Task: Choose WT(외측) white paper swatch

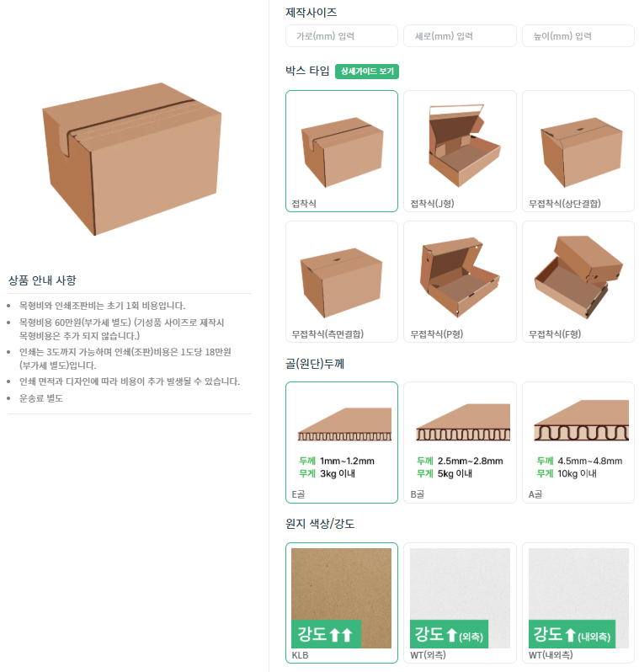Action: tap(460, 603)
